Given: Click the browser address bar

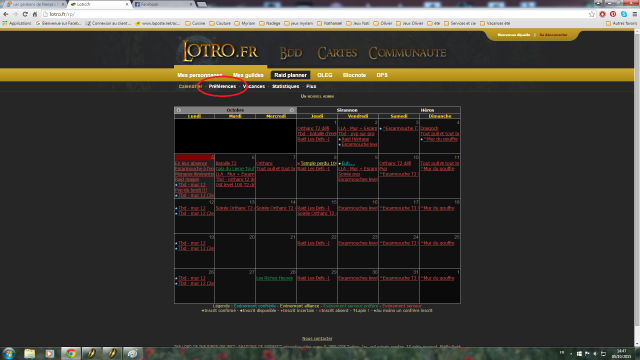Looking at the screenshot, I should click(314, 14).
